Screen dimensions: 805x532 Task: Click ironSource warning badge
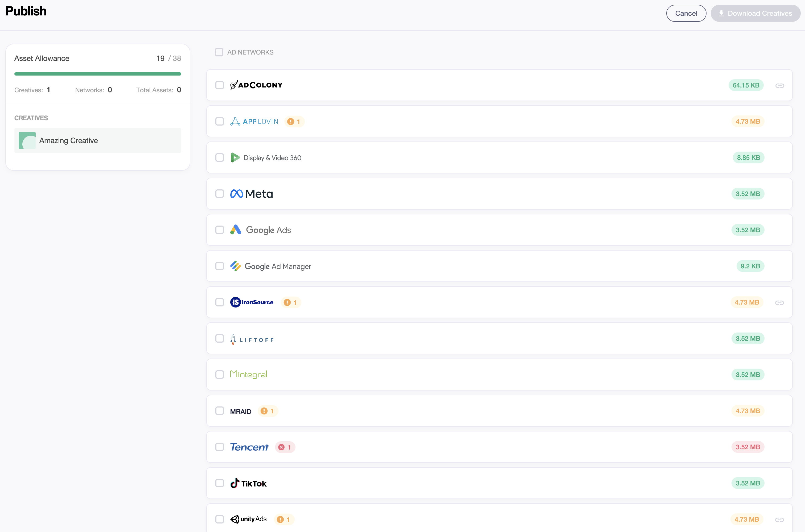pos(291,302)
